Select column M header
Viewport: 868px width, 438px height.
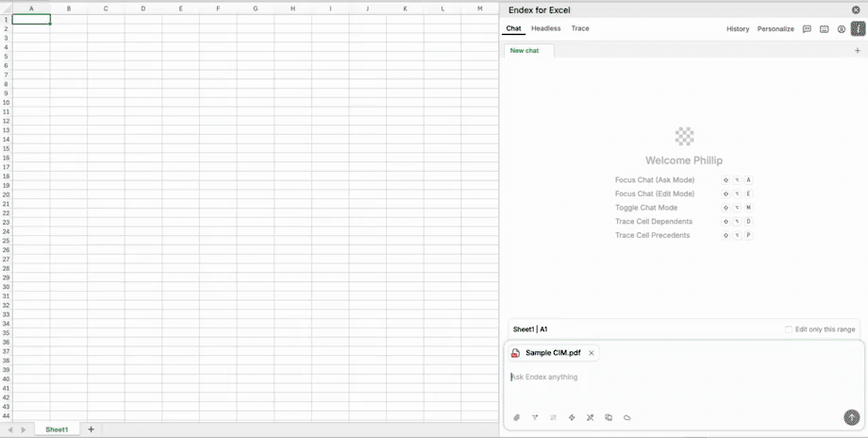pos(479,8)
